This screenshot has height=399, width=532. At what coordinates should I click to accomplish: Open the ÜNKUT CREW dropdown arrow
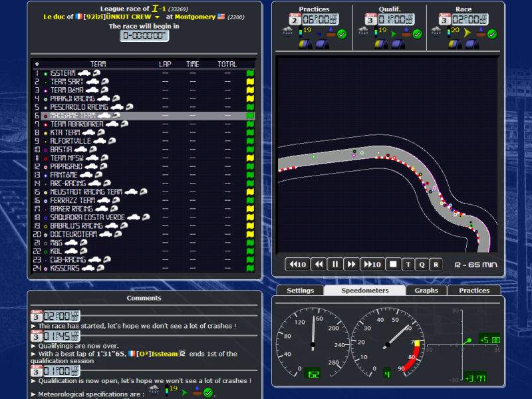tap(158, 17)
